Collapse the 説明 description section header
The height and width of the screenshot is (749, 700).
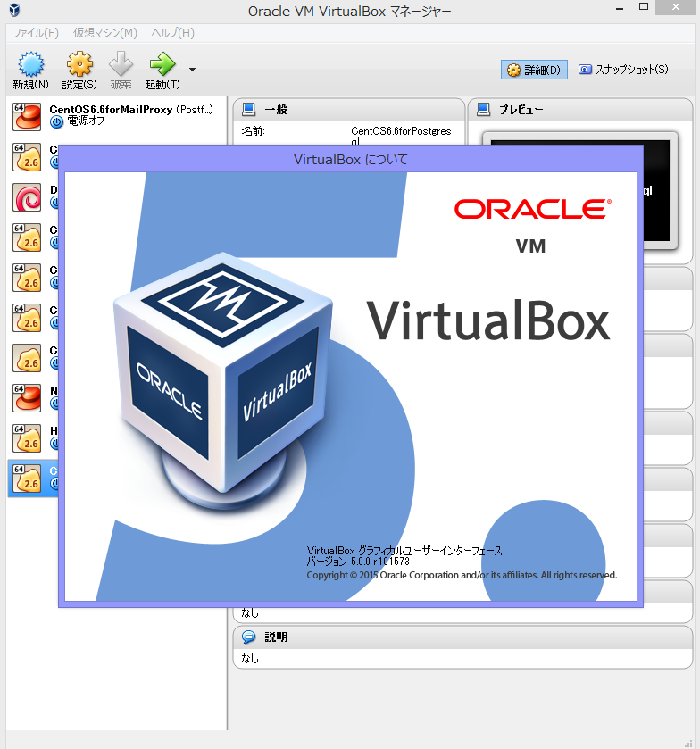[462, 637]
